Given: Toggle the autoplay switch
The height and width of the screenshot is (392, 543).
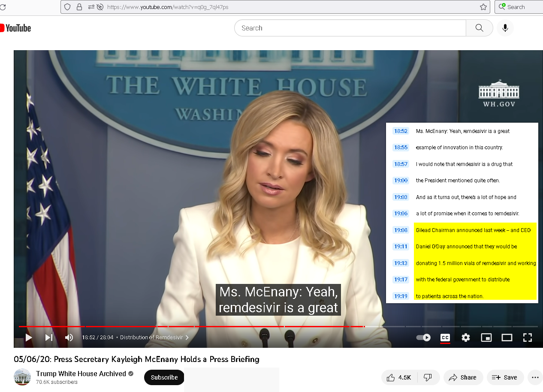Looking at the screenshot, I should (423, 338).
